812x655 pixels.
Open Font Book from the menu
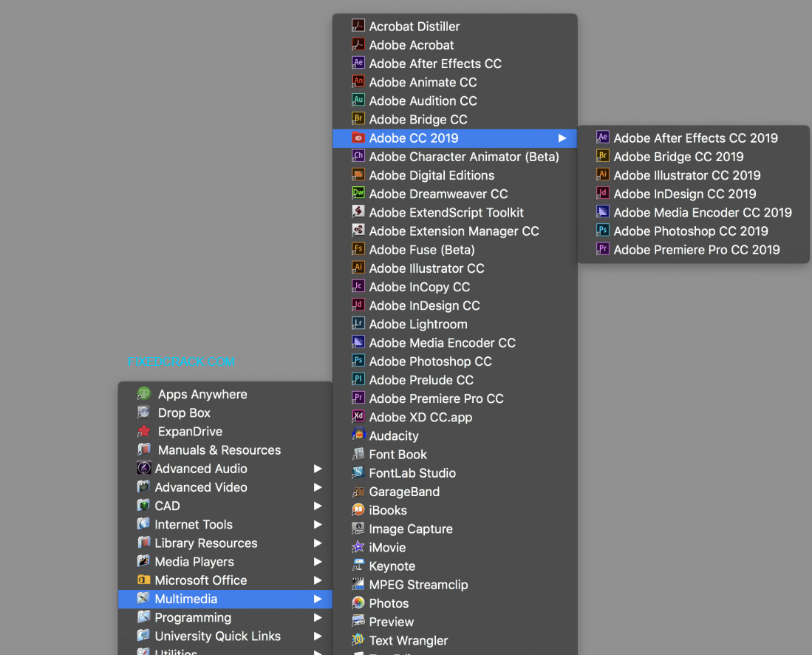tap(454, 455)
